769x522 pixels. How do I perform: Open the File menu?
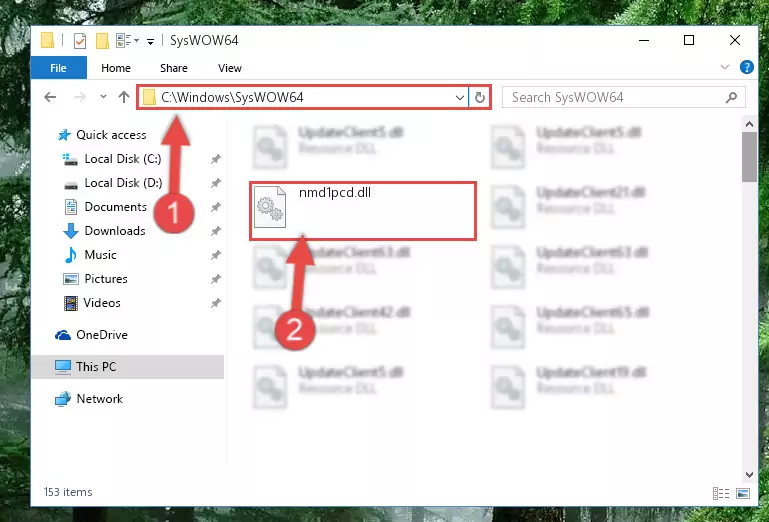[58, 68]
